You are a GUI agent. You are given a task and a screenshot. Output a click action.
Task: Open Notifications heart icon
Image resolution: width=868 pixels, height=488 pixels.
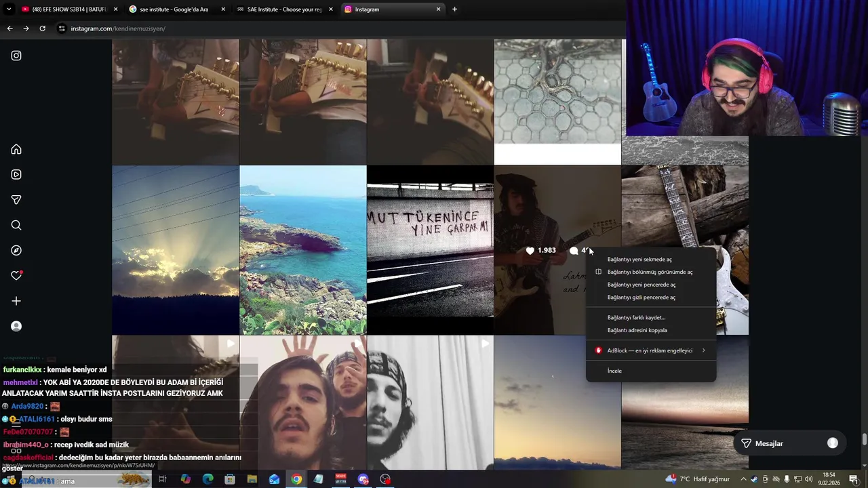point(16,276)
